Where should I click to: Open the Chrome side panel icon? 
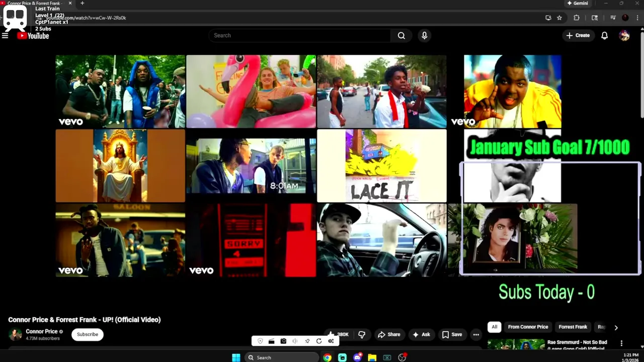click(595, 18)
